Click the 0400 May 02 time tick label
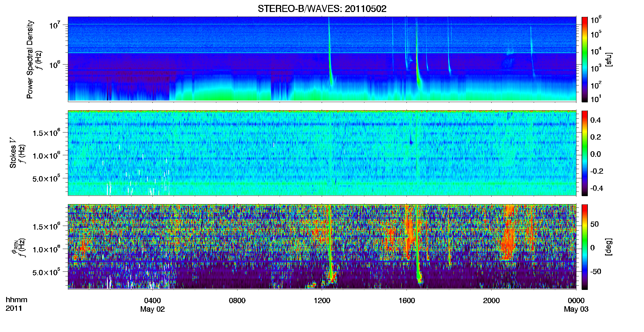 [152, 305]
